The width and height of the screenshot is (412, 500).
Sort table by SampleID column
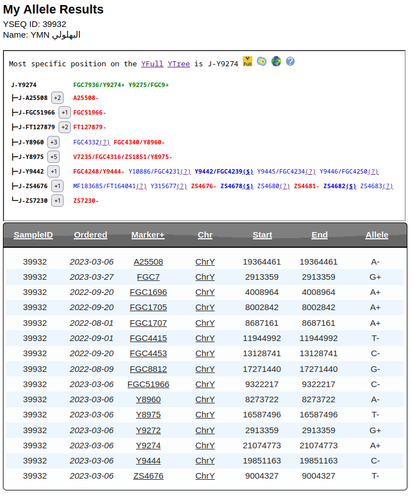(33, 235)
